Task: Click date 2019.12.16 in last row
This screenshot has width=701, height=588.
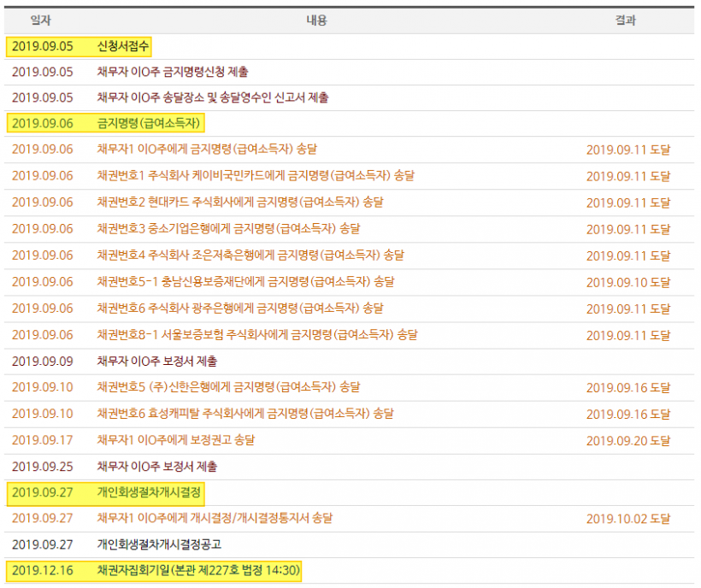Action: point(43,571)
